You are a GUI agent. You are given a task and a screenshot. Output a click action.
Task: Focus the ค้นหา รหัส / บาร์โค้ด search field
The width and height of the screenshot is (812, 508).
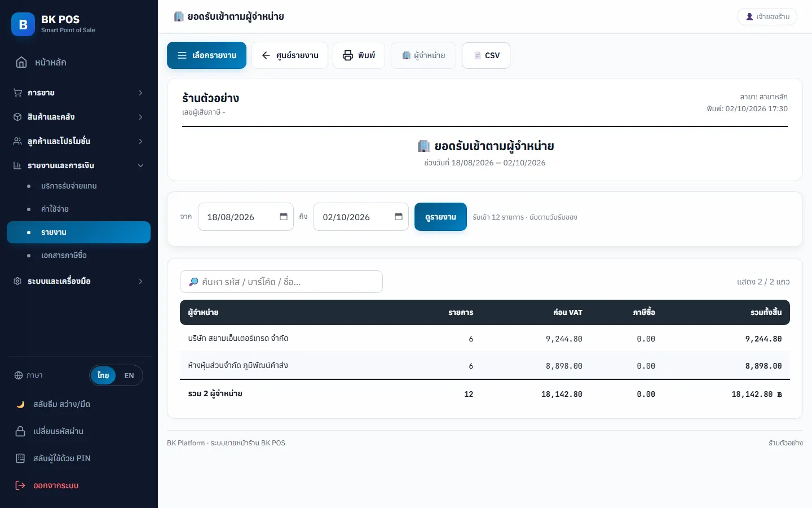coord(281,282)
